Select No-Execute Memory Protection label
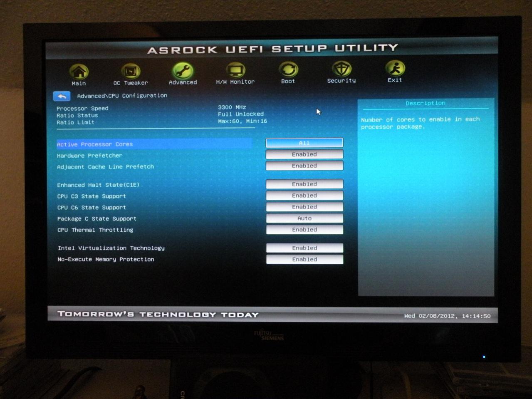The height and width of the screenshot is (399, 532). [x=106, y=259]
